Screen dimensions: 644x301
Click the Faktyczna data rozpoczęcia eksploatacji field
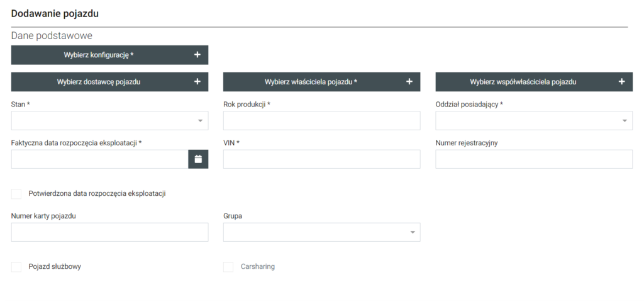point(99,159)
